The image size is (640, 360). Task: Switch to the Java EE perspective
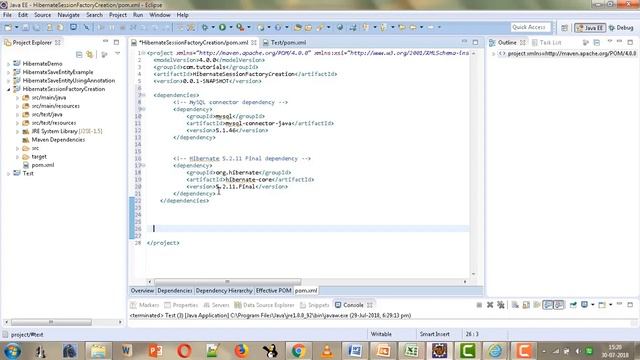point(590,28)
